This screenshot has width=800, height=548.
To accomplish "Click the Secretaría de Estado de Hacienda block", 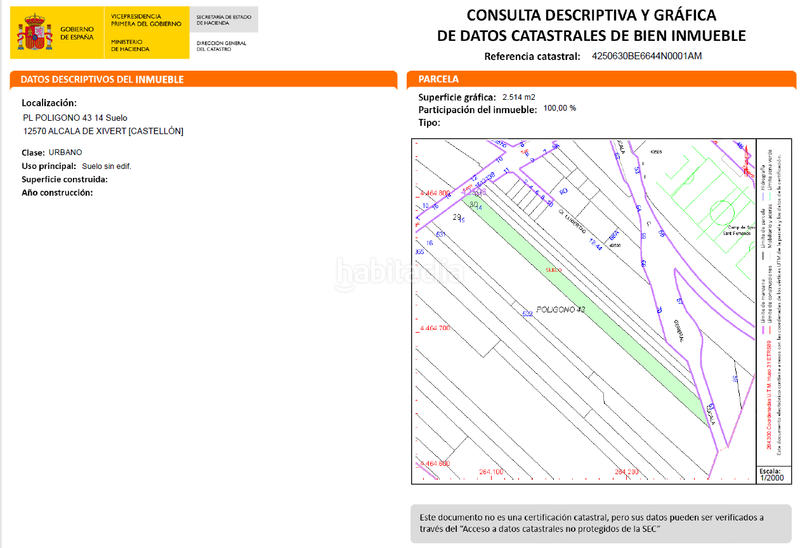I will click(x=226, y=20).
